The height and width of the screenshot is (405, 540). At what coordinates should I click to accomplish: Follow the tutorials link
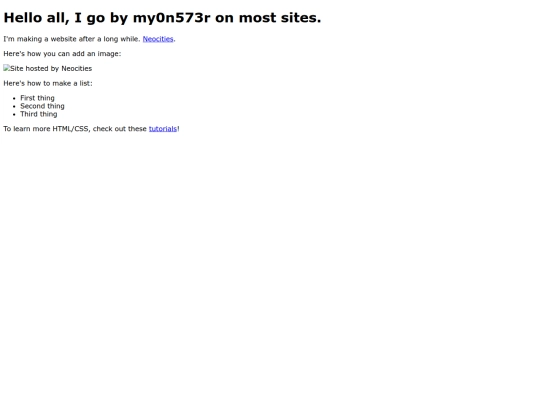pyautogui.click(x=163, y=129)
